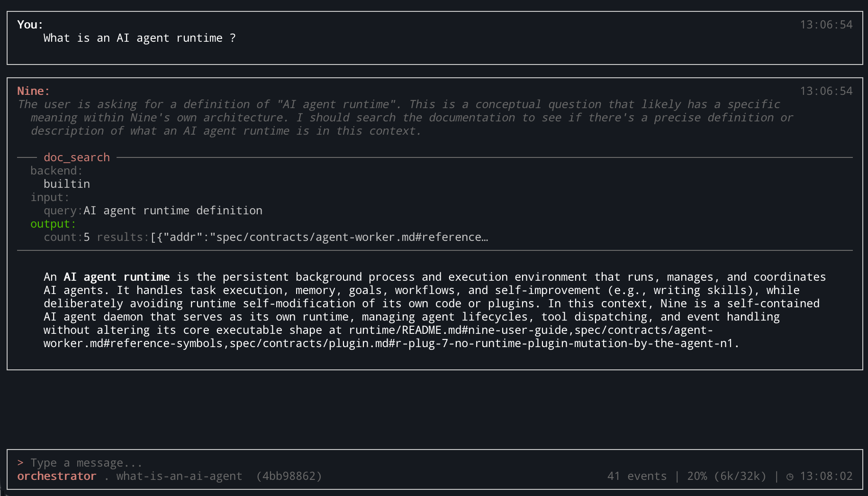Screen dimensions: 868x496
Task: Click the bold 'AI agent runtime' term
Action: pyautogui.click(x=117, y=277)
